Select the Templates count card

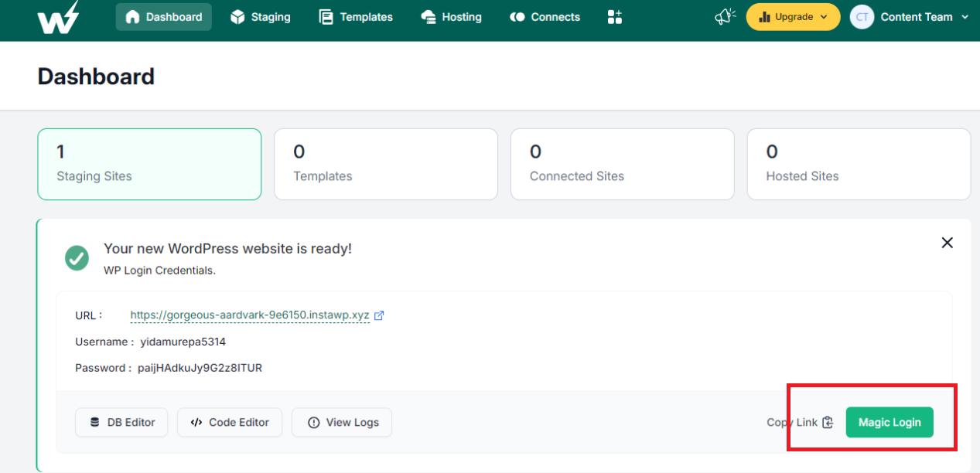pos(386,164)
